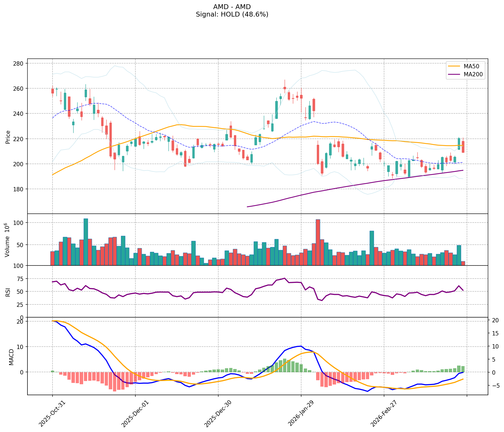504x432 pixels.
Task: Click the last candlestick on the price chart
Action: point(463,147)
